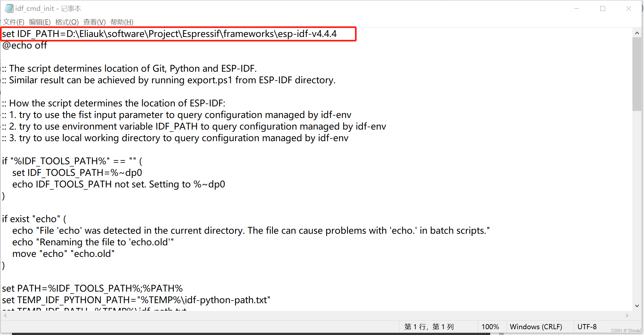Click the Notepad icon in title bar
Viewport: 644px width, 335px height.
point(9,8)
